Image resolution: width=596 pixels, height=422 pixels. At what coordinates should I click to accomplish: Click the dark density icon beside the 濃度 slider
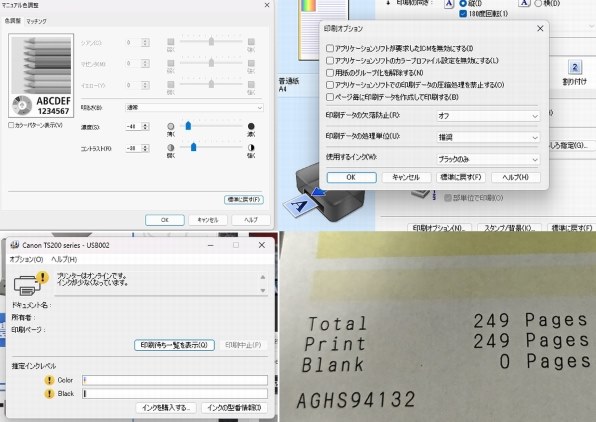pos(251,126)
